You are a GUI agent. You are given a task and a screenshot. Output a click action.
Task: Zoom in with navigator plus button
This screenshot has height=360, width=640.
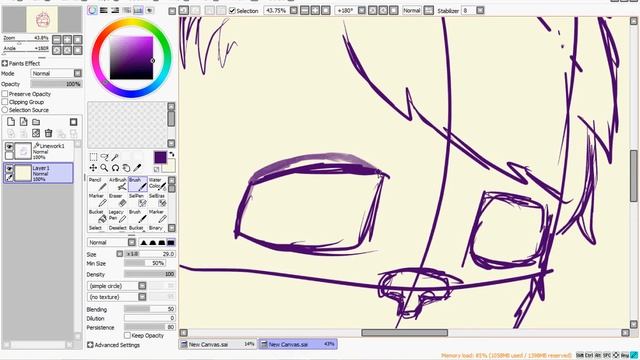click(67, 39)
